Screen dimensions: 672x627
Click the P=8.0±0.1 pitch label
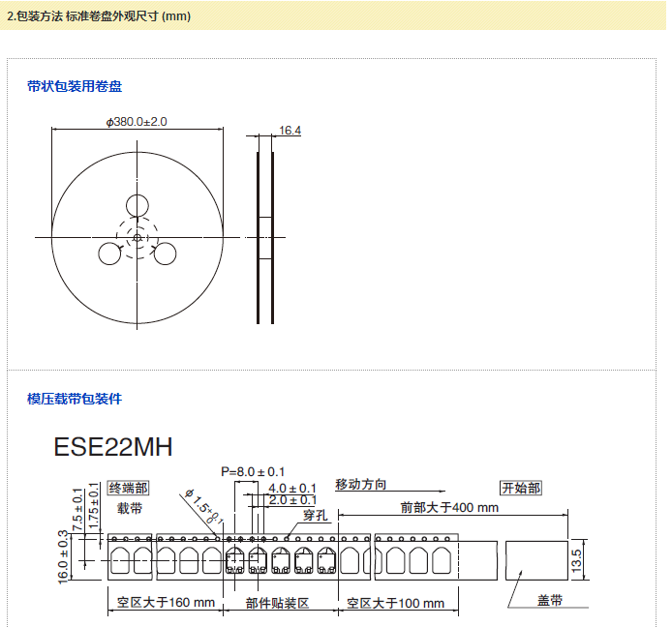tap(253, 471)
